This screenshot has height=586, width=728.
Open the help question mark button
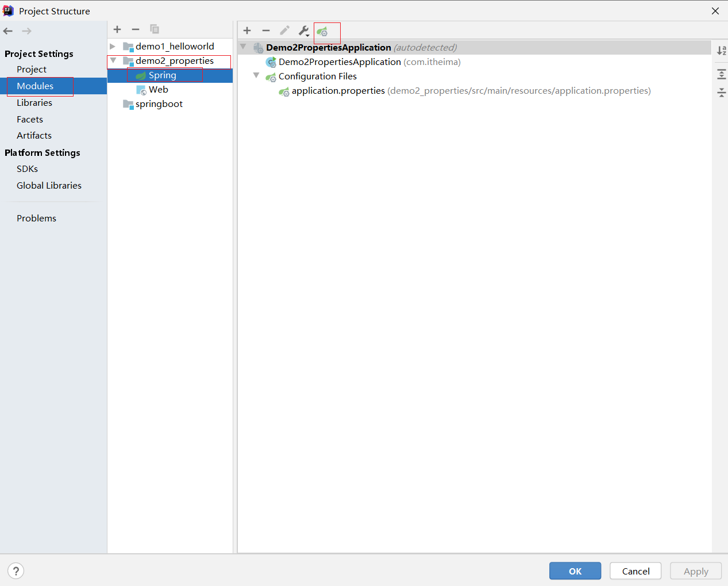coord(16,571)
